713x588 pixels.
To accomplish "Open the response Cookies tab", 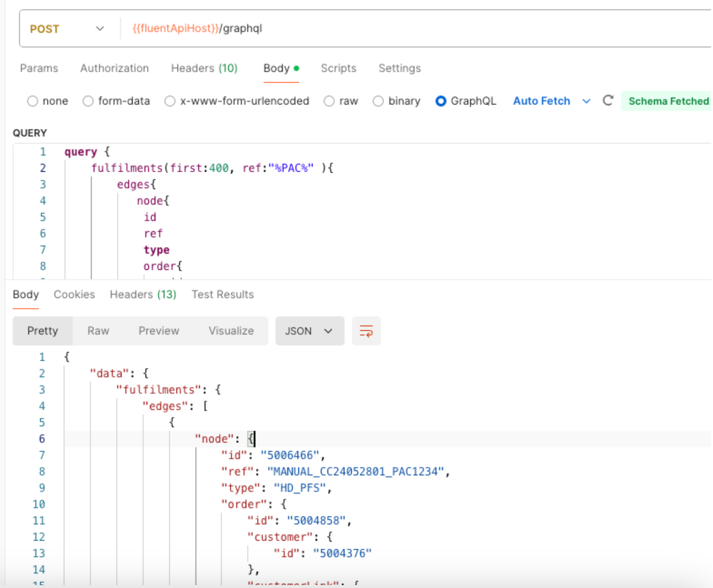I will (x=74, y=294).
